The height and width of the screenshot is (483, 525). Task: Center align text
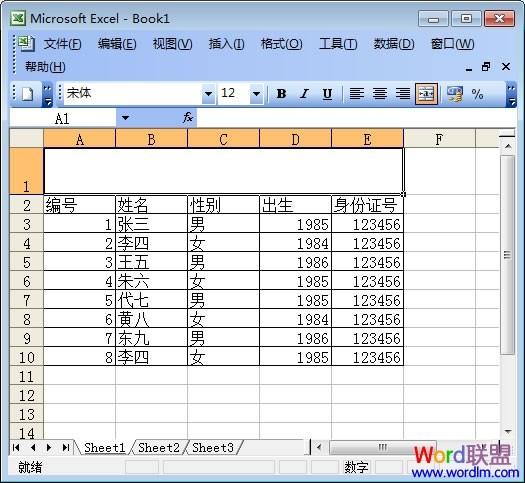(x=380, y=94)
